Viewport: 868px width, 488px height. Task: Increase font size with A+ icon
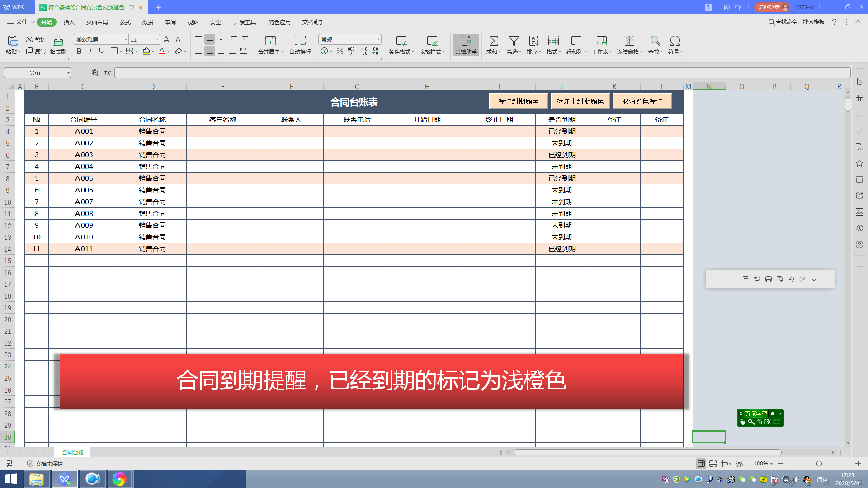[x=167, y=39]
